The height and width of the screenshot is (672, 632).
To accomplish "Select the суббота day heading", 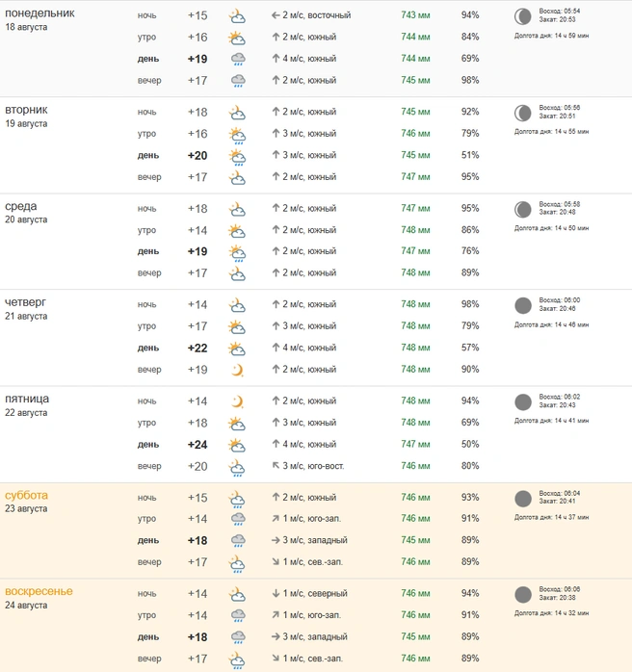I will coord(27,496).
